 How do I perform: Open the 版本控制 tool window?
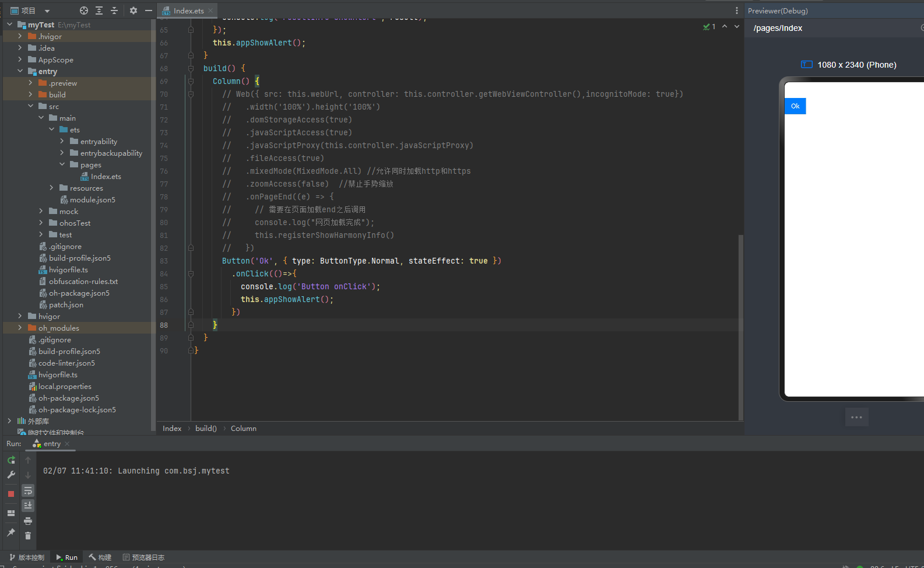point(27,558)
